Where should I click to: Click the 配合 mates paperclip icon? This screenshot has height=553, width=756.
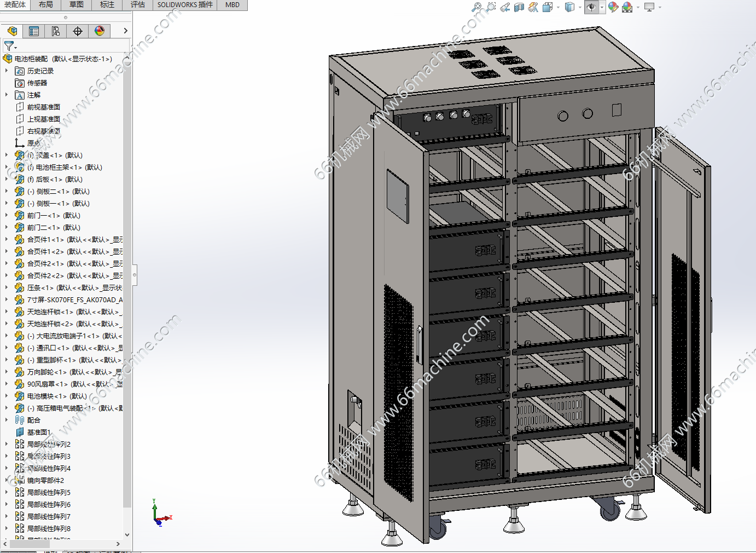(x=20, y=420)
